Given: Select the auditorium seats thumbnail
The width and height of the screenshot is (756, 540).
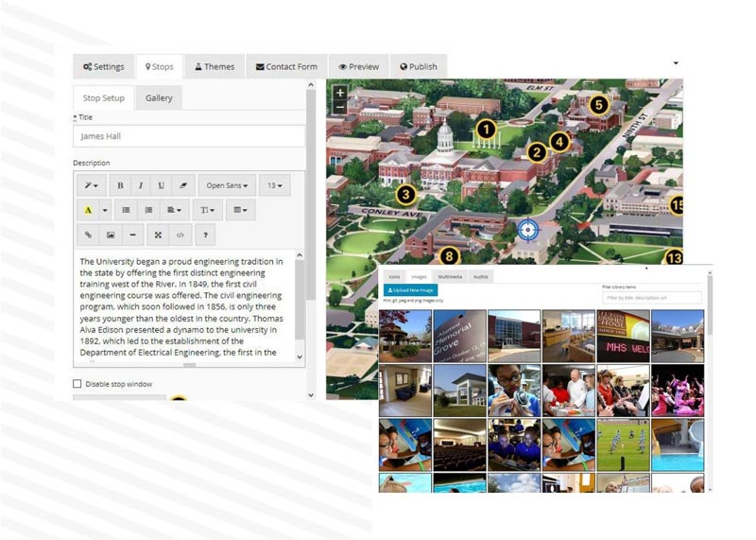Looking at the screenshot, I should pyautogui.click(x=460, y=444).
